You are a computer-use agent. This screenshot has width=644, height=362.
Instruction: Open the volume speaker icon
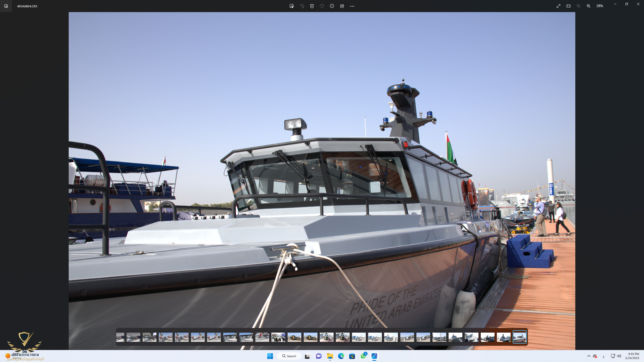click(619, 356)
